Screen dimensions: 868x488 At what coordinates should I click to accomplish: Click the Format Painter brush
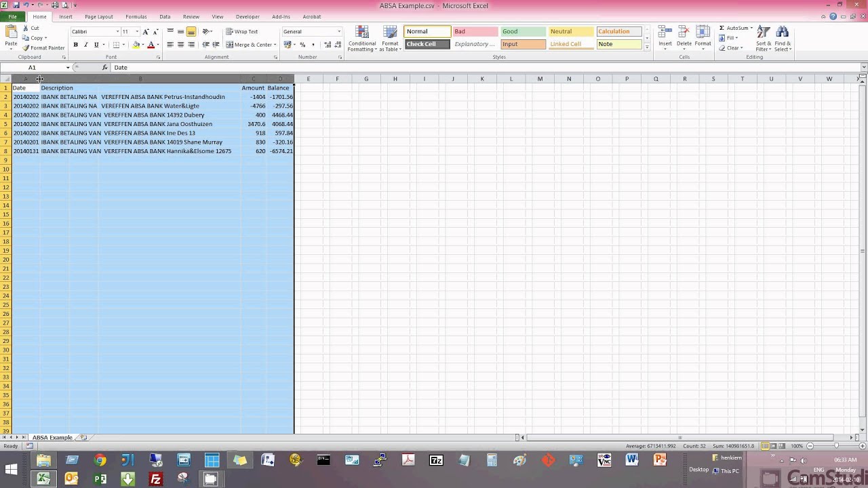[26, 47]
